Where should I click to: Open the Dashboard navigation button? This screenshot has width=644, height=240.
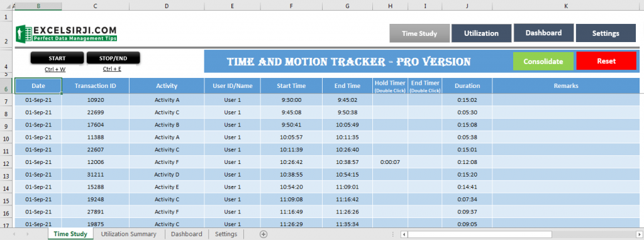pyautogui.click(x=543, y=33)
